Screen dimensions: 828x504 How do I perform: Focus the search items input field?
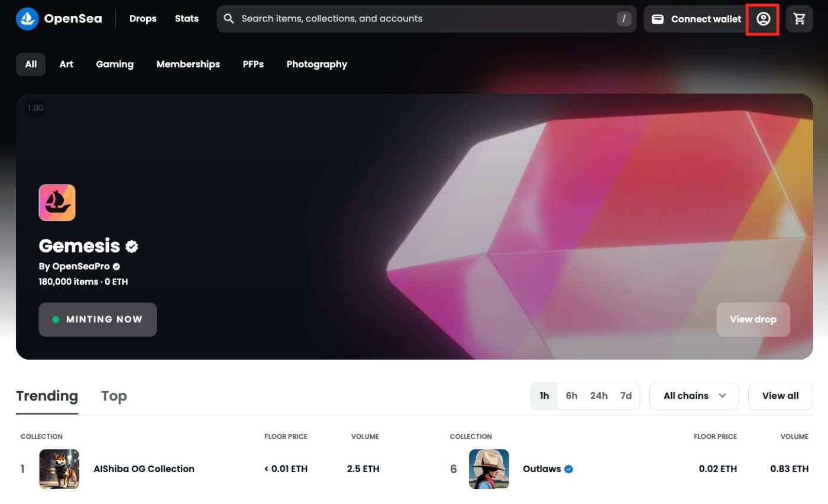(x=426, y=19)
